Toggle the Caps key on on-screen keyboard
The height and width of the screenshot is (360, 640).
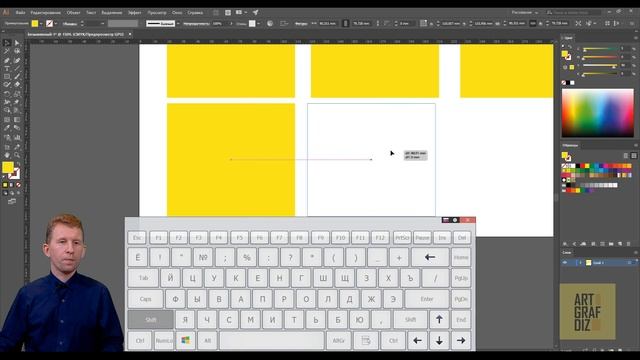(x=145, y=299)
